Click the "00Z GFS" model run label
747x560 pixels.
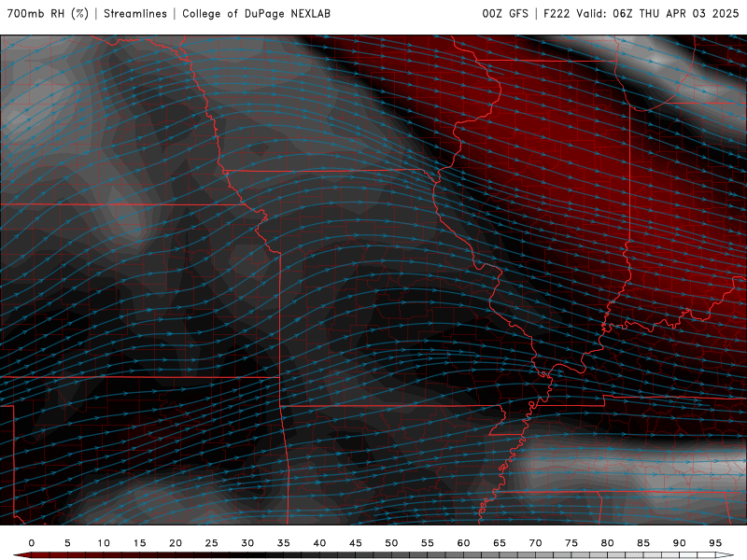[x=505, y=13]
